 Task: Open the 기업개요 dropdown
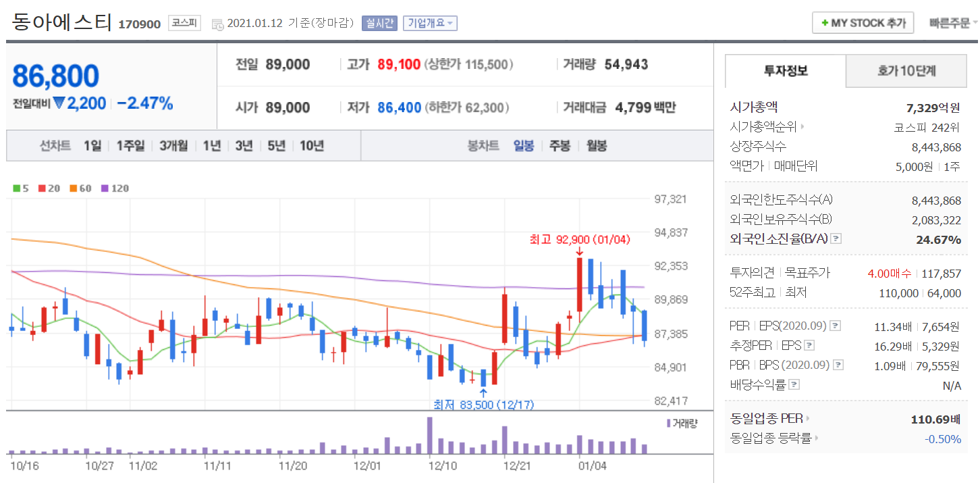tap(430, 23)
